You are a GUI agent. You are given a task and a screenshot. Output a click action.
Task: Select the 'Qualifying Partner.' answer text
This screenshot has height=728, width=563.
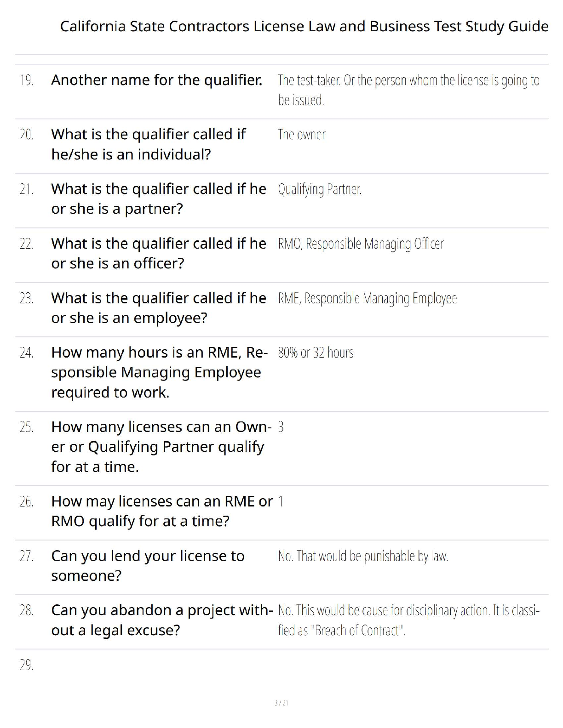(320, 189)
